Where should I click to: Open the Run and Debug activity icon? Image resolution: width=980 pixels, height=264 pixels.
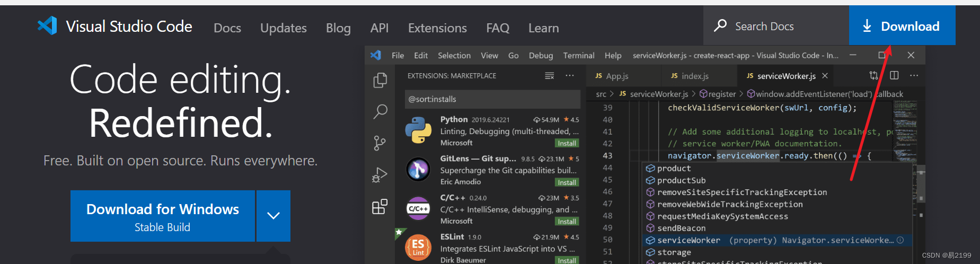(380, 175)
